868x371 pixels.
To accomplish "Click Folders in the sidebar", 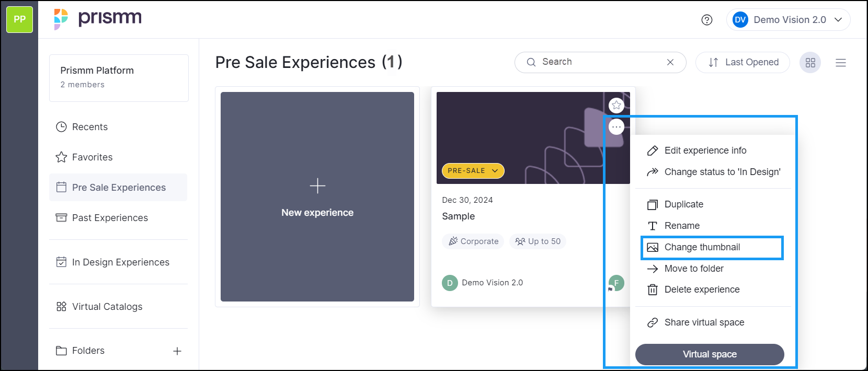I will [88, 351].
